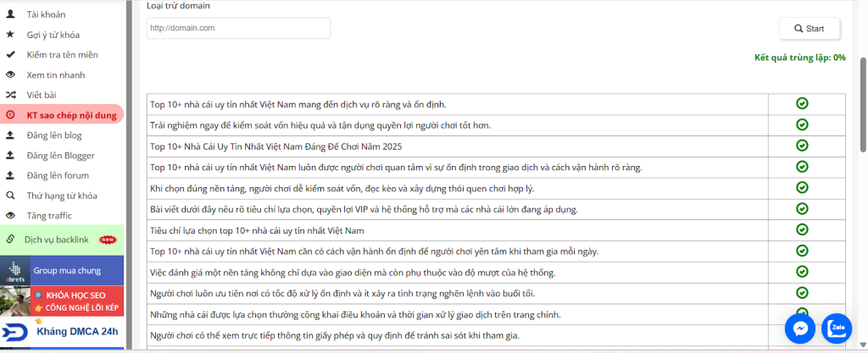
Task: Click the upload icon beside Đăng lên blog
Action: click(10, 135)
